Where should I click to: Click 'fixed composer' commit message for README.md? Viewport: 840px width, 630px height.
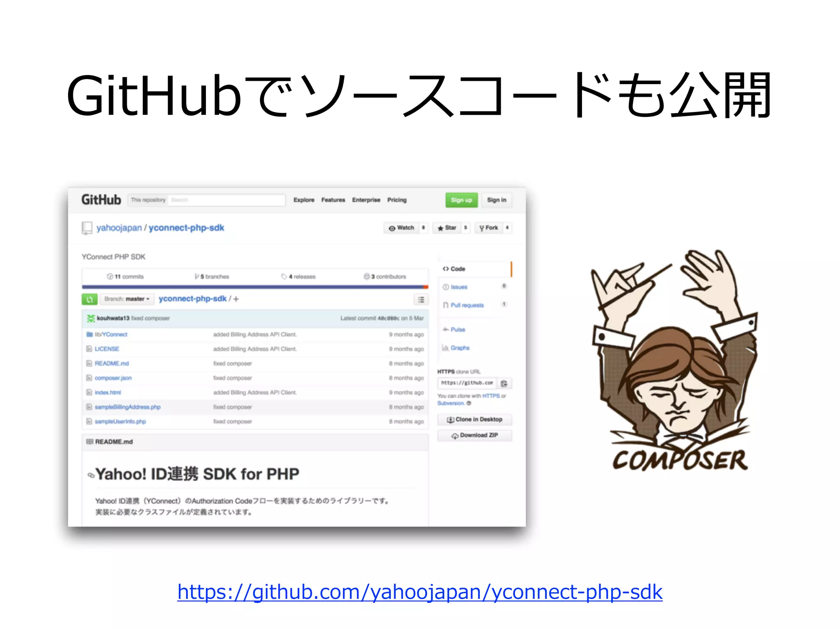pos(233,364)
